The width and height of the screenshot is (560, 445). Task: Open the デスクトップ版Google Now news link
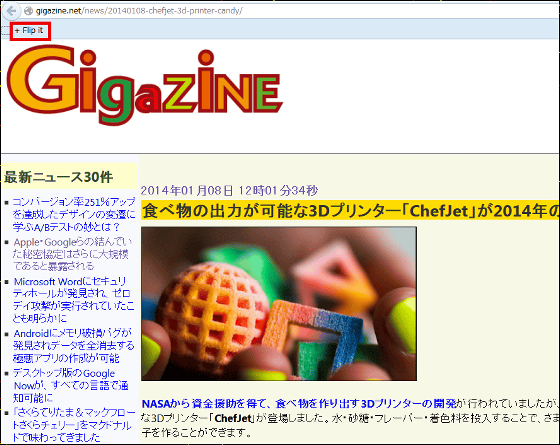70,385
